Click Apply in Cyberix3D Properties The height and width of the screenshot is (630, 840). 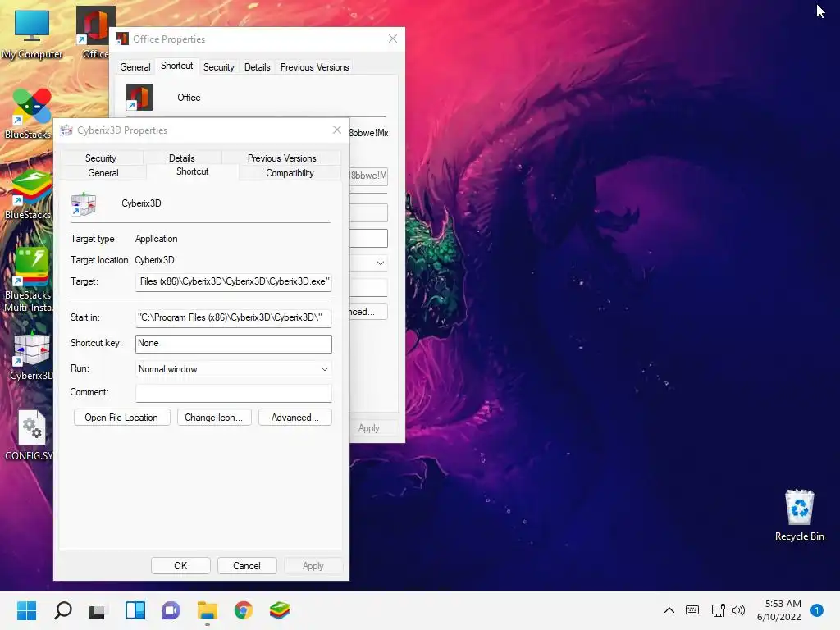[x=313, y=566]
